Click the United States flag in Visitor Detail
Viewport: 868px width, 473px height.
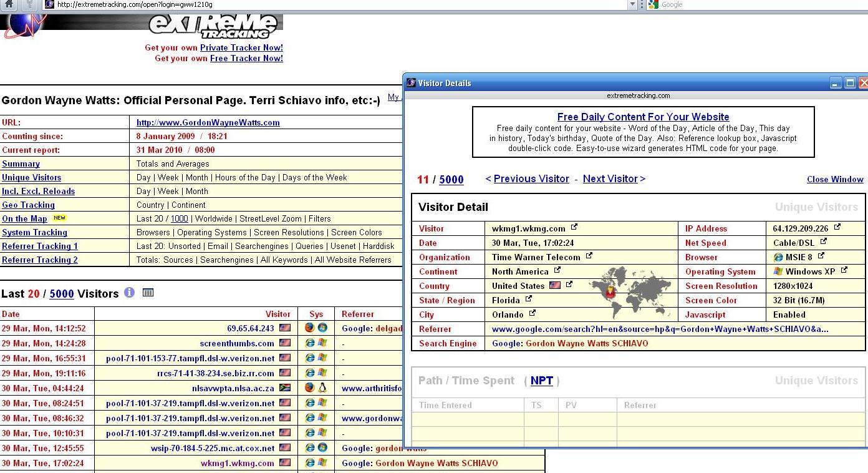pyautogui.click(x=555, y=286)
